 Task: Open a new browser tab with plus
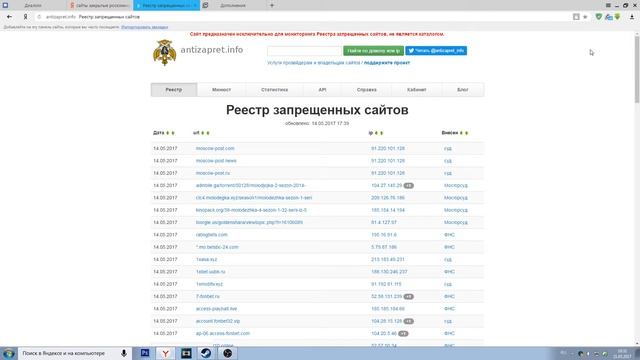click(x=272, y=5)
